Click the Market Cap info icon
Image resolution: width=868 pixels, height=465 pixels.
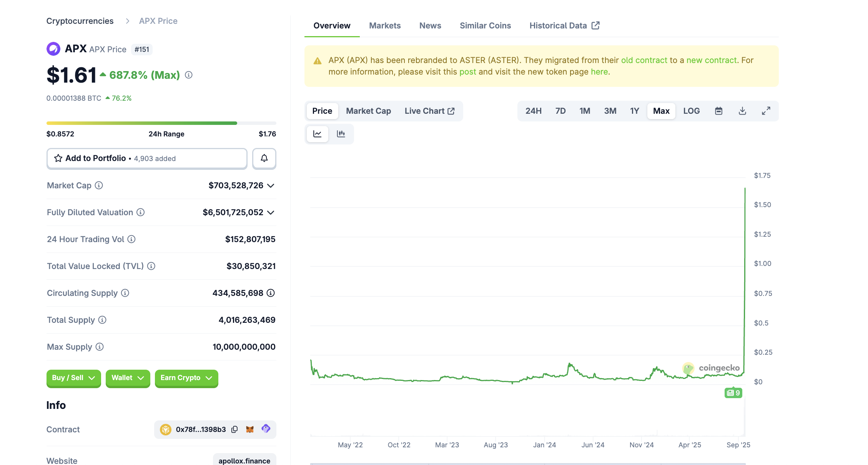point(99,186)
